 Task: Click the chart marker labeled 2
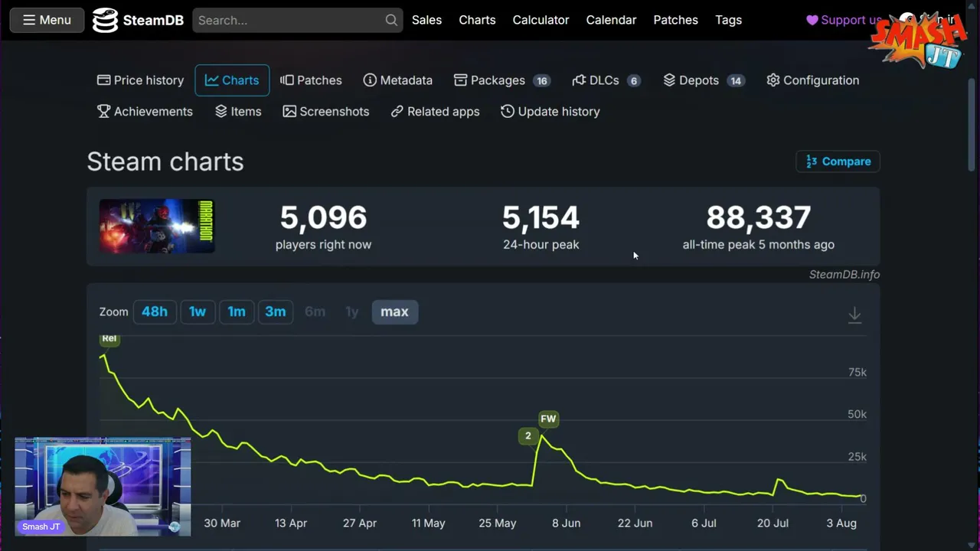(x=528, y=435)
